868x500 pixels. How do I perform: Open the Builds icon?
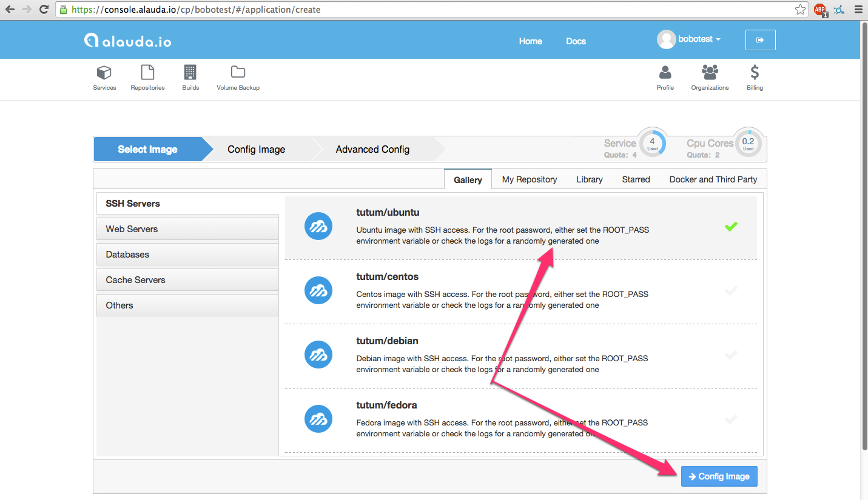point(190,73)
